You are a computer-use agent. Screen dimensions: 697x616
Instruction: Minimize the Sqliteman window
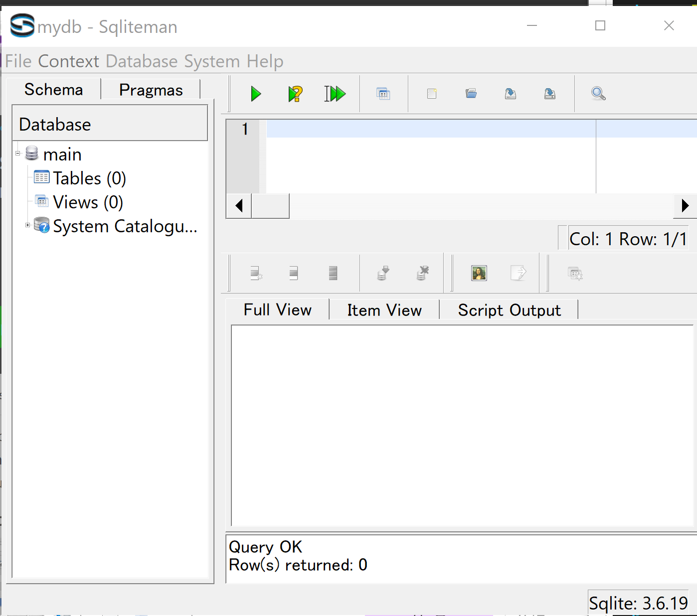(x=532, y=25)
